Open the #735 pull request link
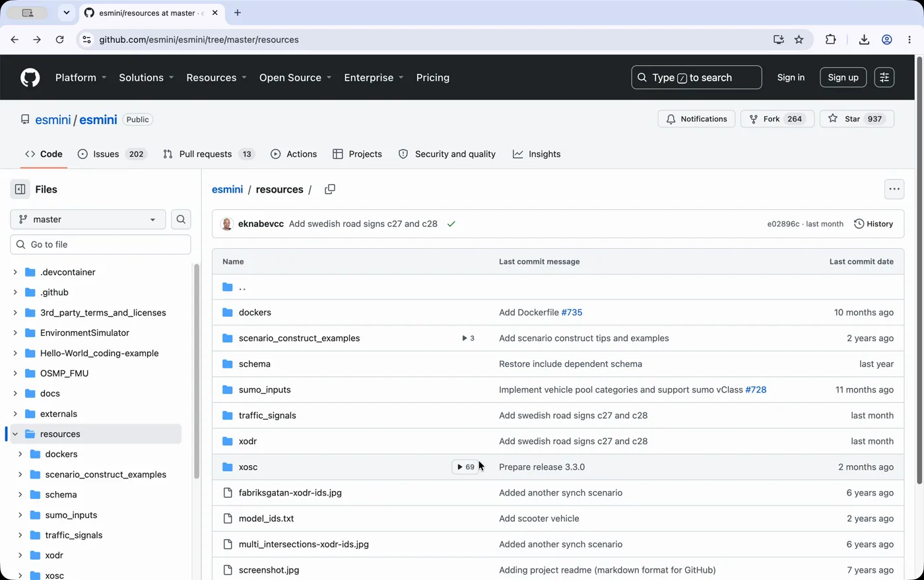This screenshot has height=580, width=924. (572, 312)
